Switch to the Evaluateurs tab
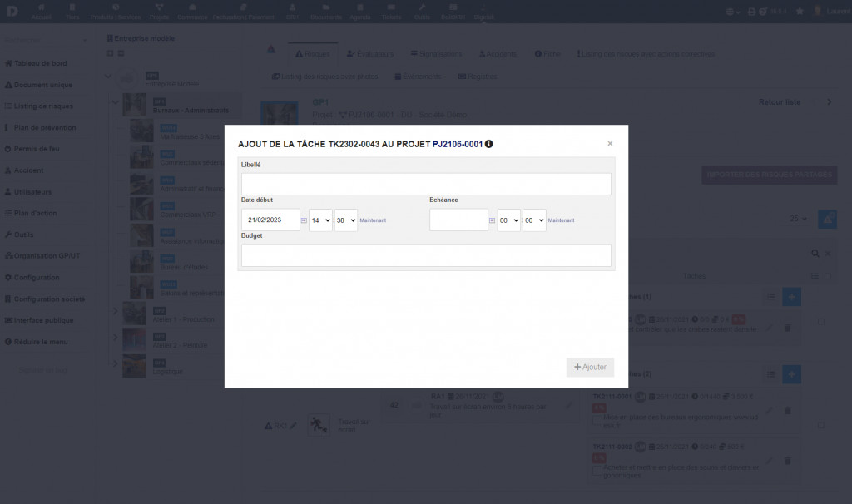This screenshot has height=504, width=852. 370,54
